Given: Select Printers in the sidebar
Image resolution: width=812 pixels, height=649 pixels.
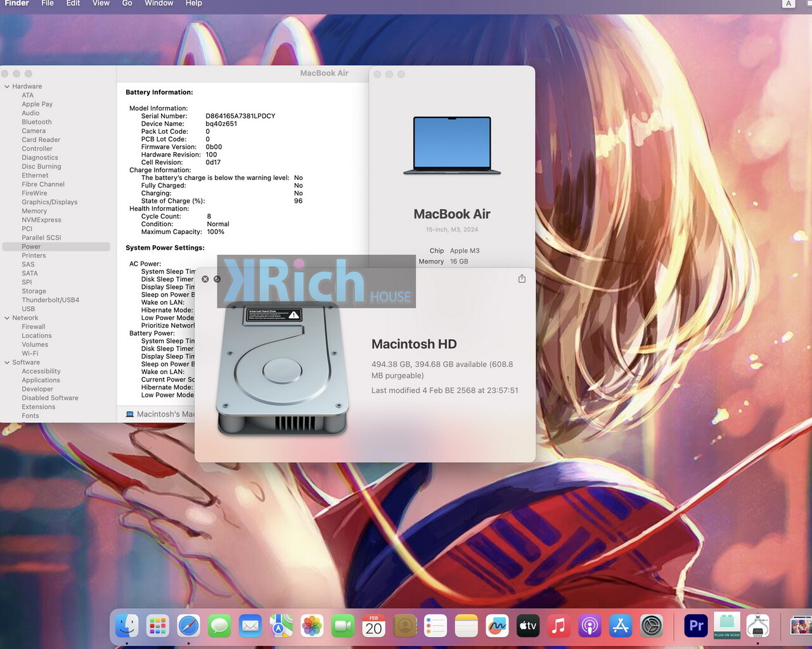Looking at the screenshot, I should [x=34, y=255].
